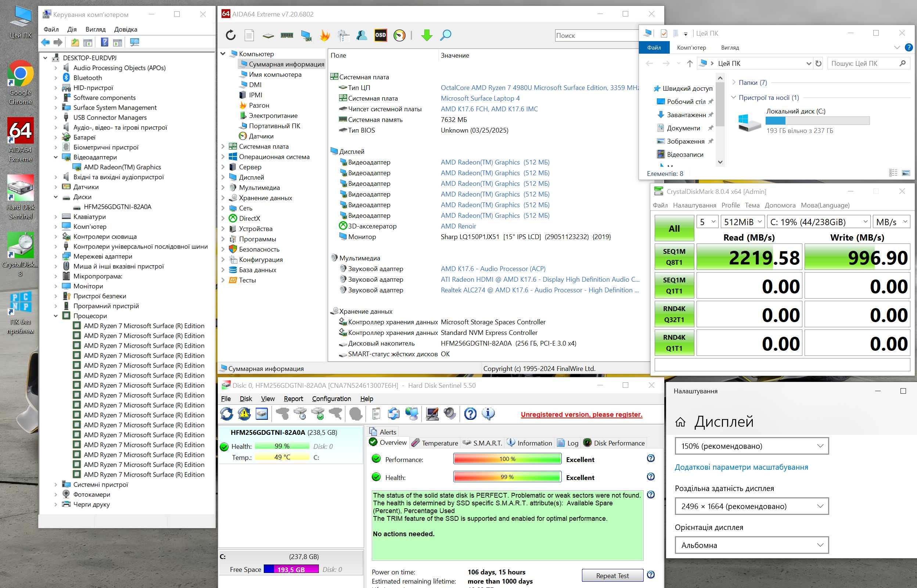Expand the Bluetooth node in Device Manager
Screen dimensions: 917x588
point(56,77)
